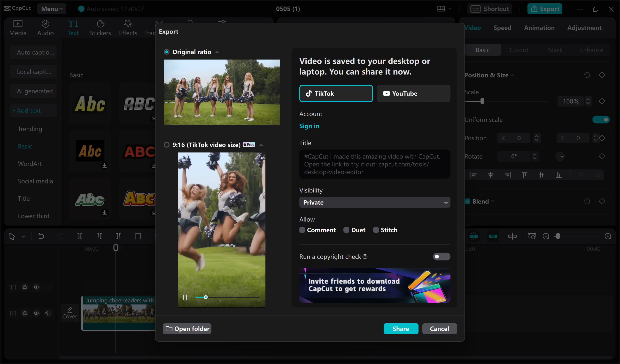Click the Undo arrow in timeline toolbar
The height and width of the screenshot is (364, 620).
tap(41, 236)
